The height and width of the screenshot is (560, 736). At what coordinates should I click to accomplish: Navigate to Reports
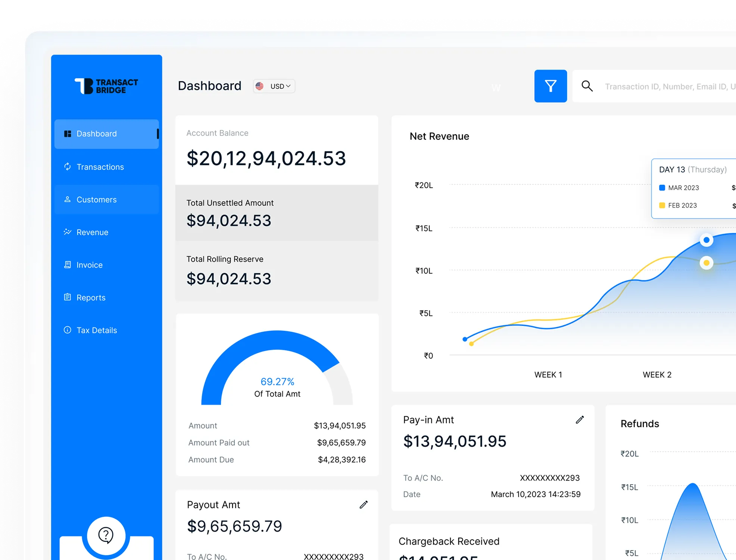(106, 298)
